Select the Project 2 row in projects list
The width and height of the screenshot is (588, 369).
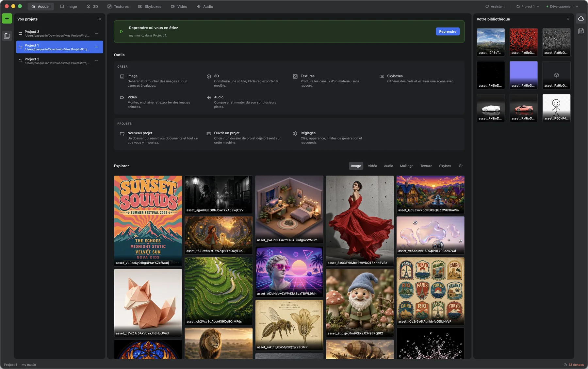[59, 61]
